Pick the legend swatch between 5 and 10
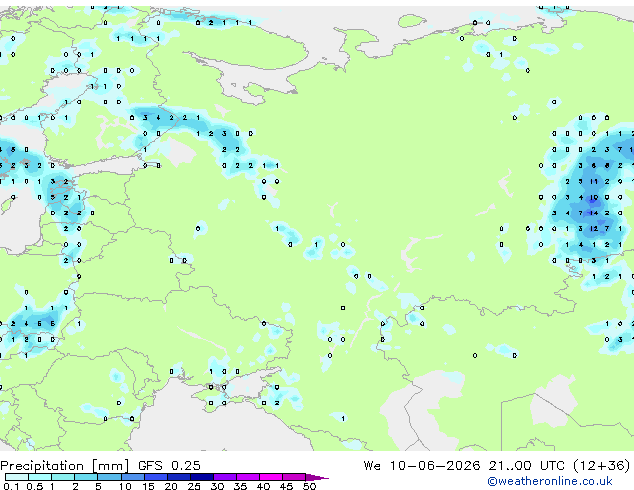This screenshot has width=634, height=490. (x=109, y=477)
